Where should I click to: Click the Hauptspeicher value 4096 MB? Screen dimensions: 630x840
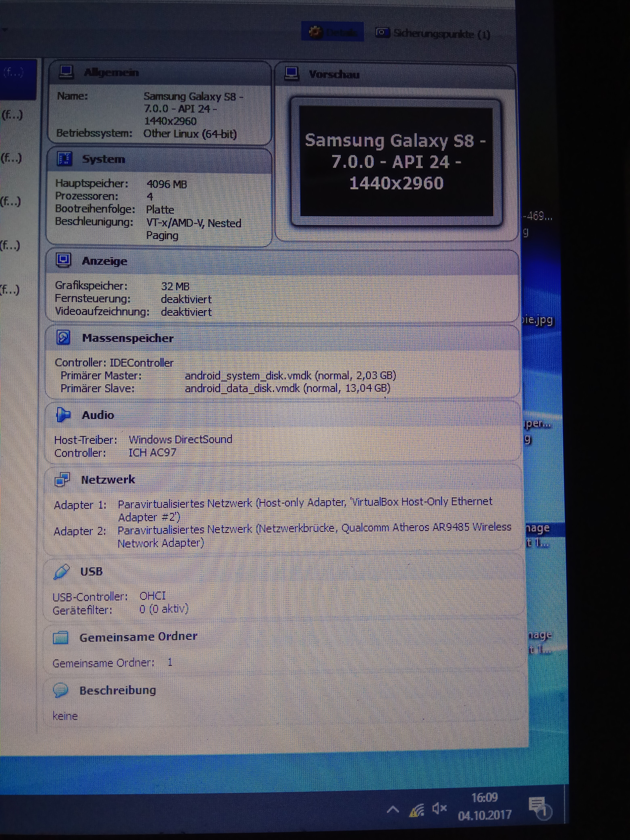pyautogui.click(x=167, y=184)
